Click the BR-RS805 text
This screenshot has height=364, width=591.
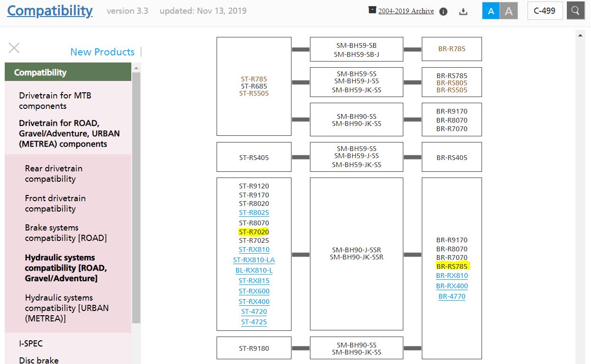click(x=452, y=83)
